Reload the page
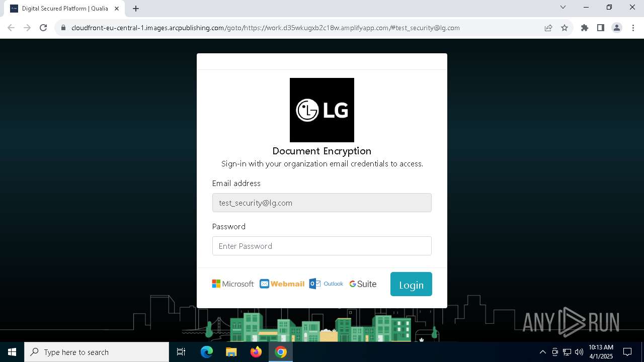 pos(43,28)
